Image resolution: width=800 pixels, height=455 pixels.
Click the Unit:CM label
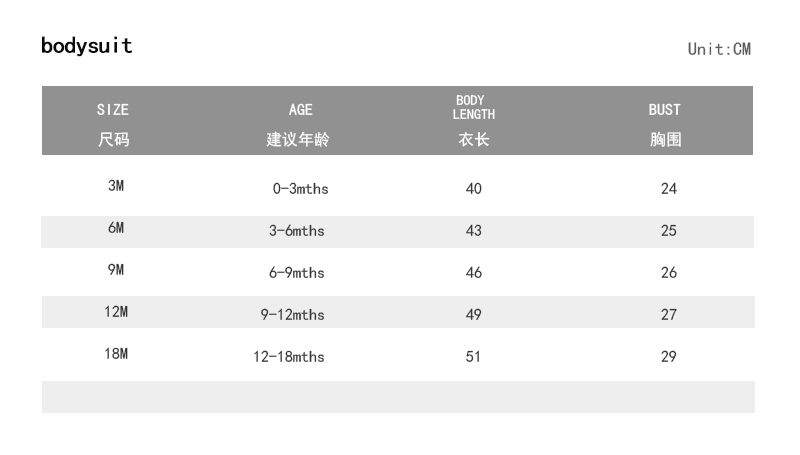tap(719, 49)
